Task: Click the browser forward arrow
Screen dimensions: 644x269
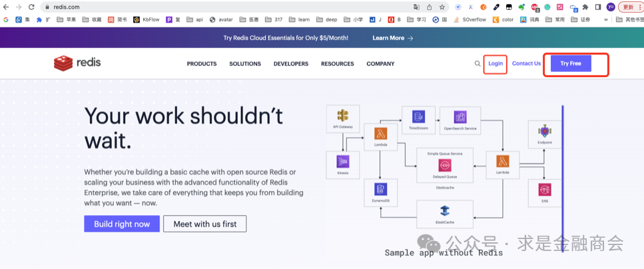Action: (x=19, y=7)
